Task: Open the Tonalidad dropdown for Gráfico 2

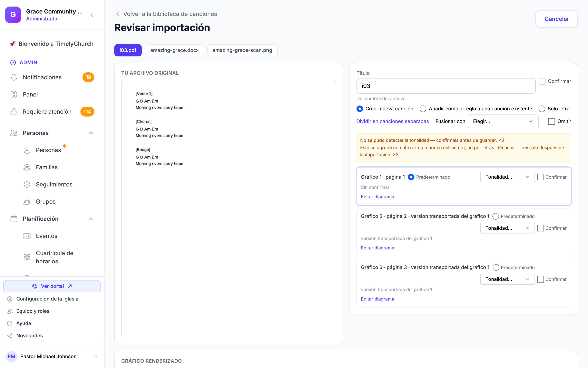Action: 507,228
